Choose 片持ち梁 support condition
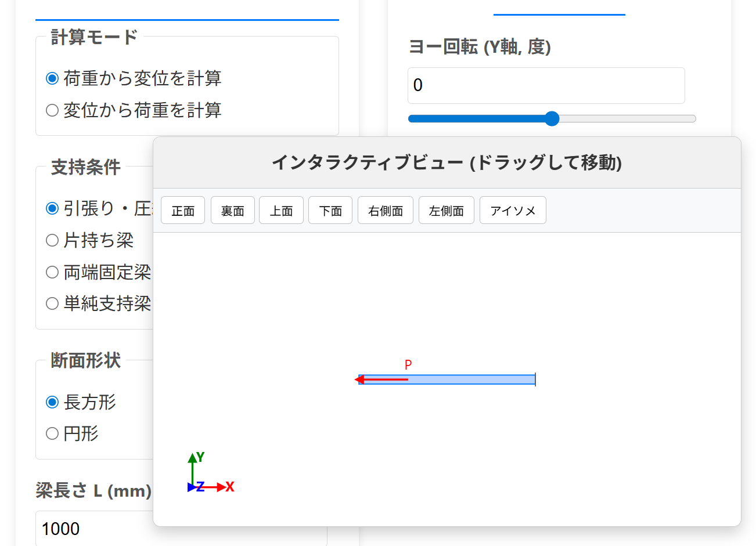 (x=52, y=240)
